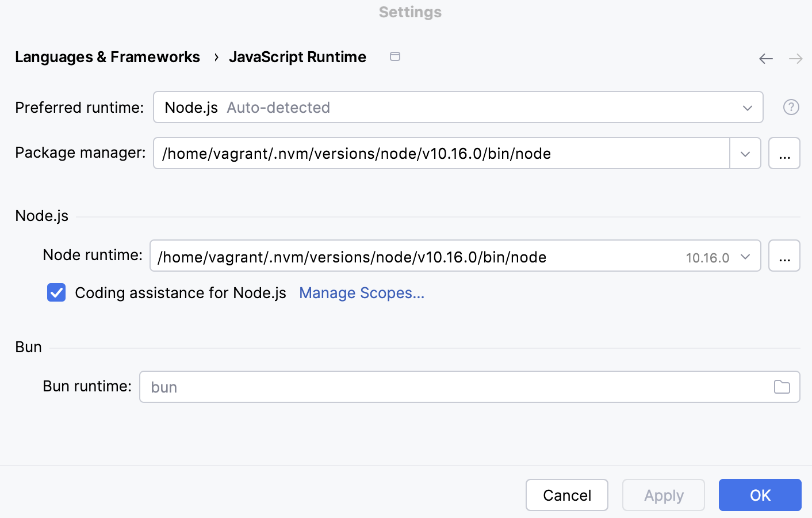Open the Node runtime version dropdown
812x518 pixels.
point(746,257)
